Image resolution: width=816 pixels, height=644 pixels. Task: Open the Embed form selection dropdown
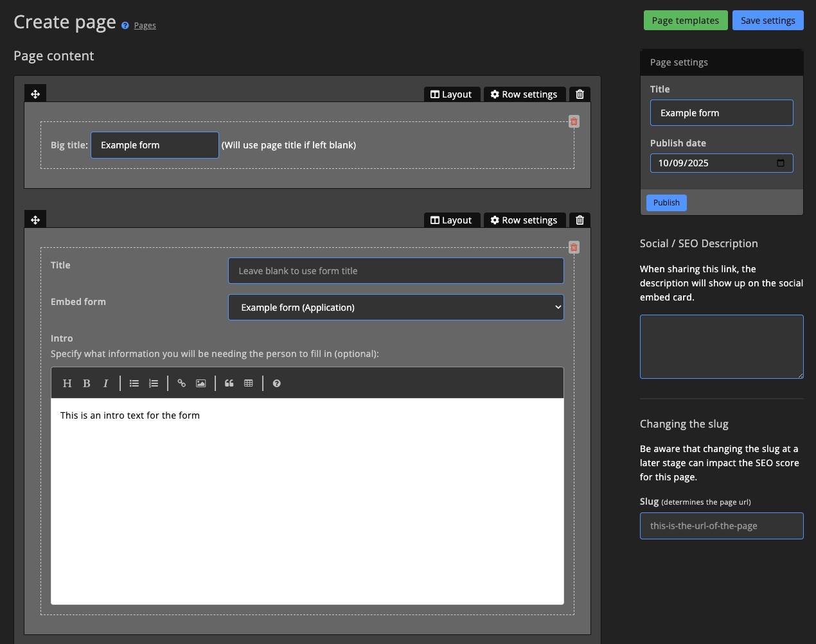pyautogui.click(x=395, y=307)
